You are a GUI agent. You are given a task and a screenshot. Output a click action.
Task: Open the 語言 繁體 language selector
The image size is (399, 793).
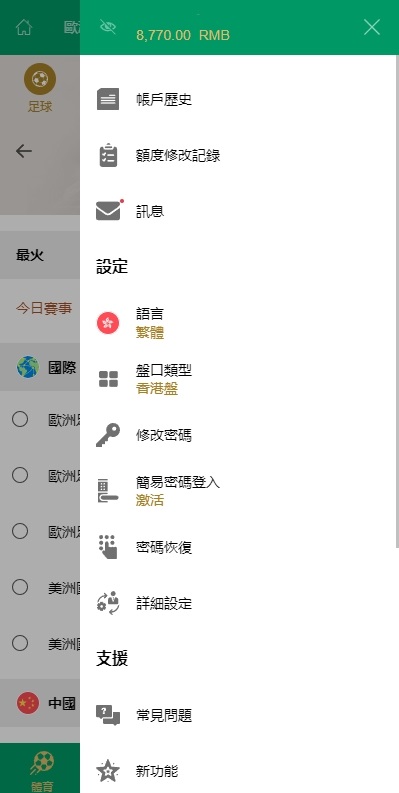click(x=239, y=323)
